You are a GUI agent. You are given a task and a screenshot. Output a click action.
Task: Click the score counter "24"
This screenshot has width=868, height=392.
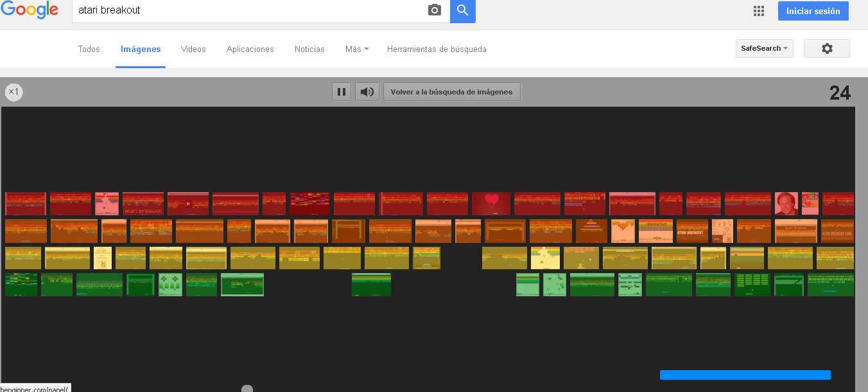[x=840, y=93]
